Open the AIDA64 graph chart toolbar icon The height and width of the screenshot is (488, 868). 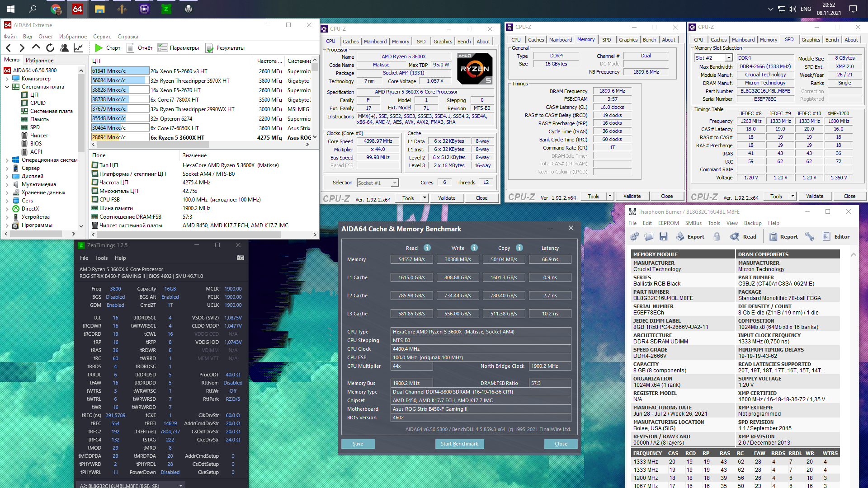[78, 48]
